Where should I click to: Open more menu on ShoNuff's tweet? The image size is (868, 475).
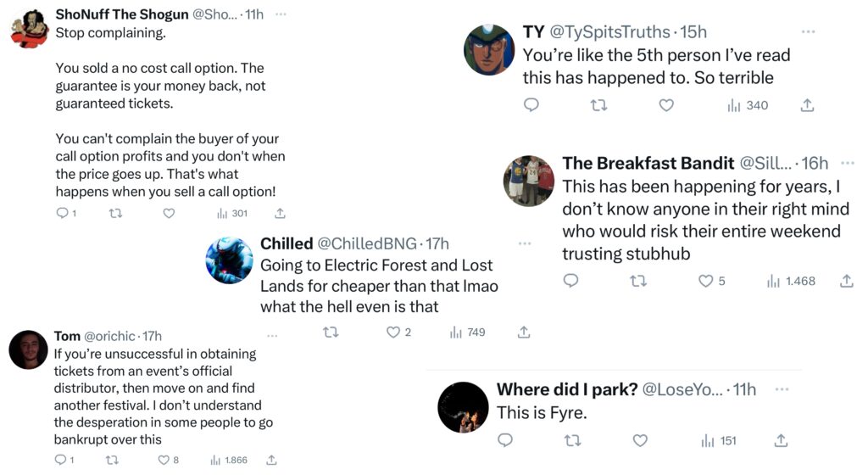tap(281, 14)
